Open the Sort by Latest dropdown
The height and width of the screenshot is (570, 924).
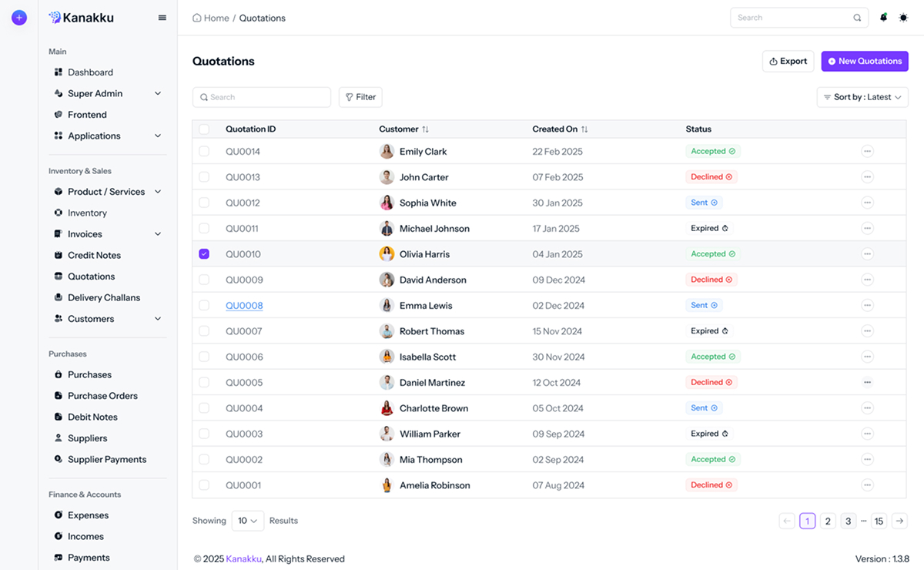(862, 97)
